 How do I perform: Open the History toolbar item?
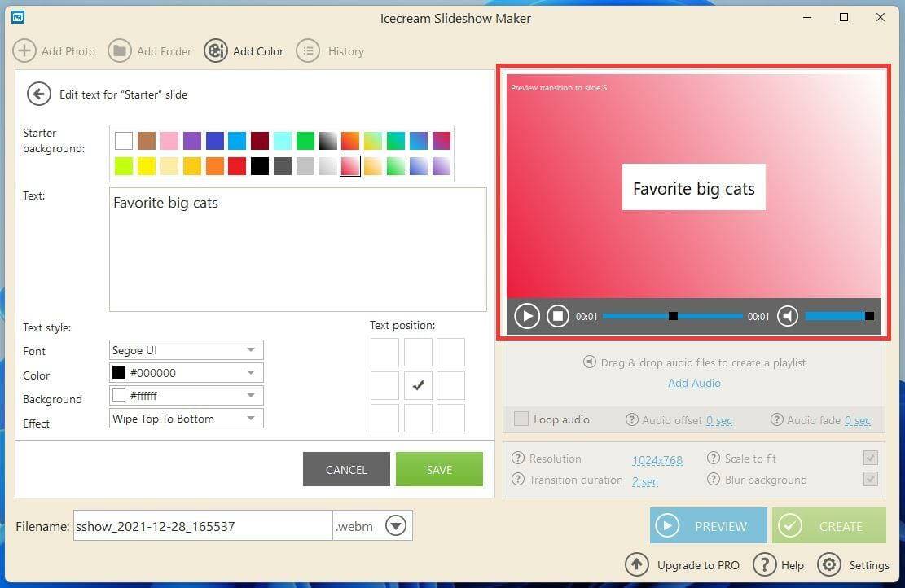click(330, 51)
